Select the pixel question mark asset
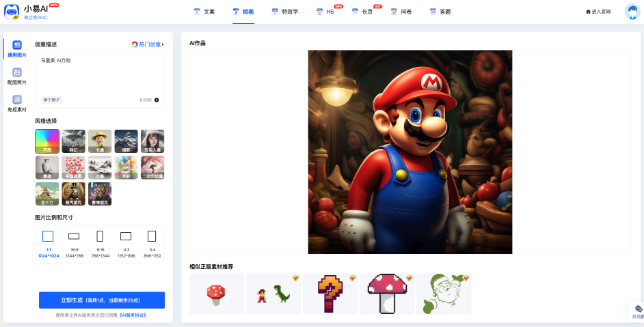This screenshot has width=644, height=327. pos(330,294)
